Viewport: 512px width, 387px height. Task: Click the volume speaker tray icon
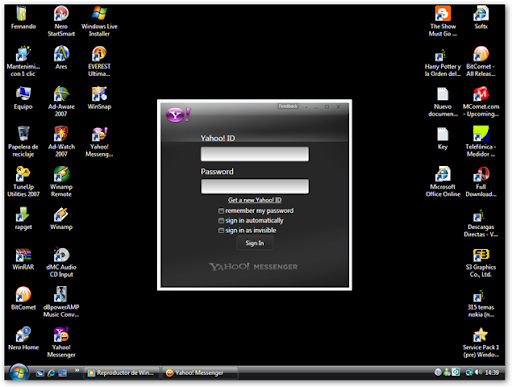pyautogui.click(x=479, y=372)
